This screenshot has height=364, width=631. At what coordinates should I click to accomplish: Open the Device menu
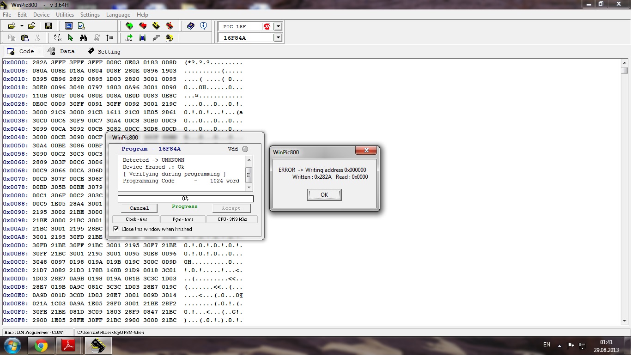(x=41, y=15)
